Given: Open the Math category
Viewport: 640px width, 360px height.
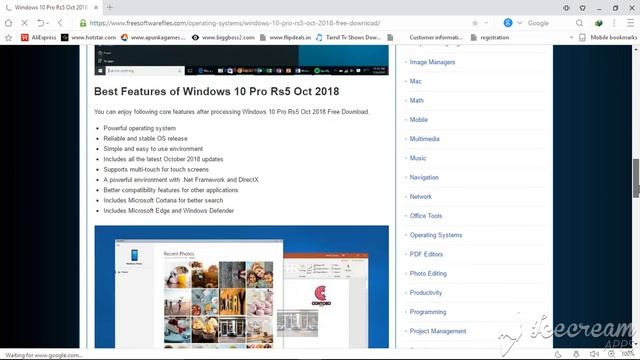Looking at the screenshot, I should coord(417,100).
